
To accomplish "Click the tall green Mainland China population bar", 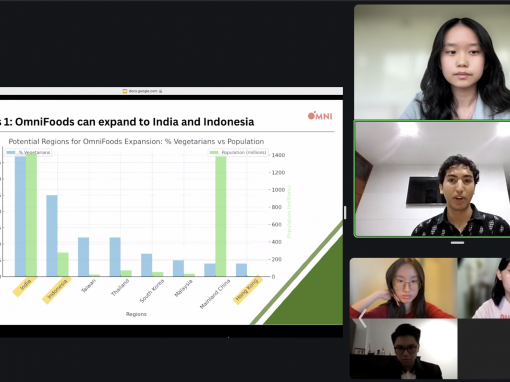I will pyautogui.click(x=221, y=216).
